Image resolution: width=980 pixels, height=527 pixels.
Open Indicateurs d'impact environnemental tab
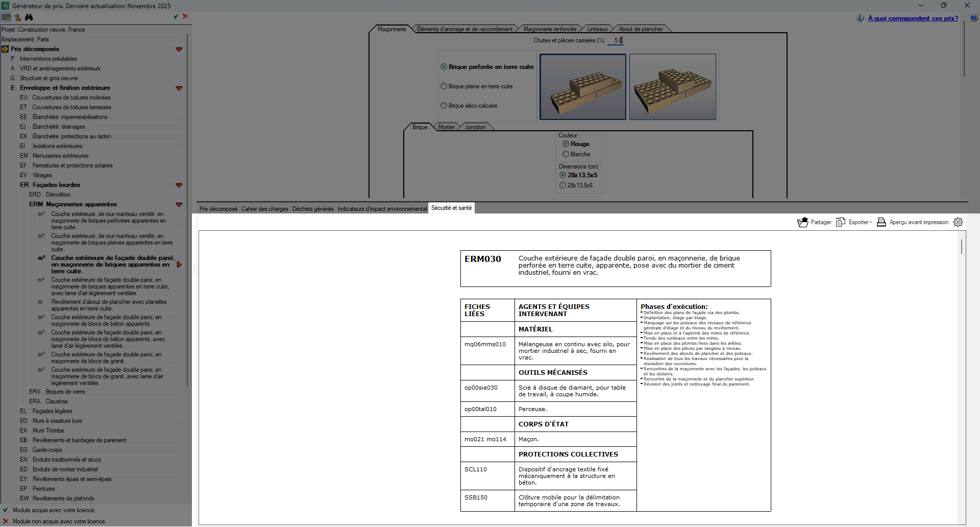click(x=382, y=209)
